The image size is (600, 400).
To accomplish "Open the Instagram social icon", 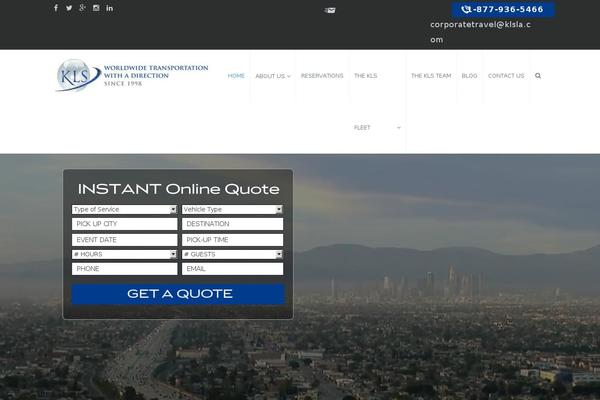I will [x=96, y=8].
